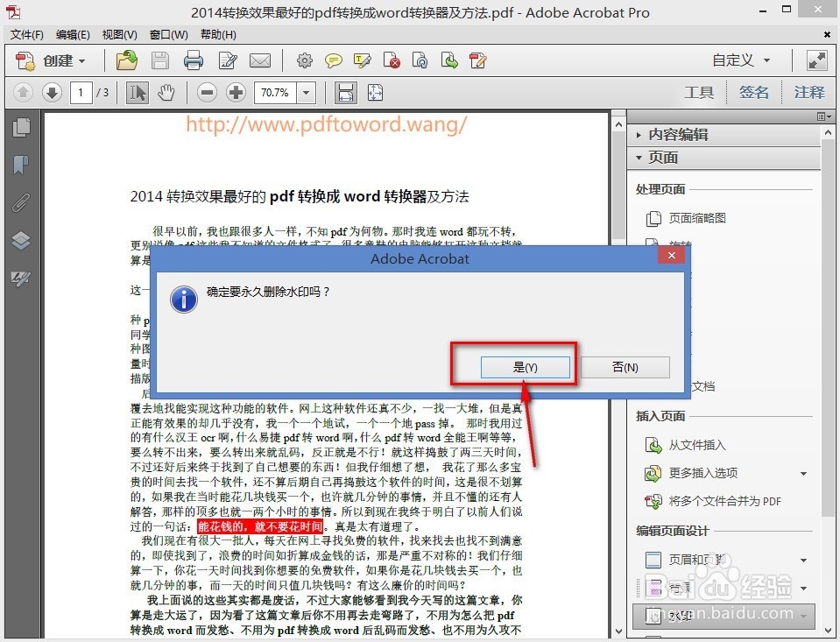Open the Signatures sidebar panel
The image size is (840, 642).
(x=21, y=279)
